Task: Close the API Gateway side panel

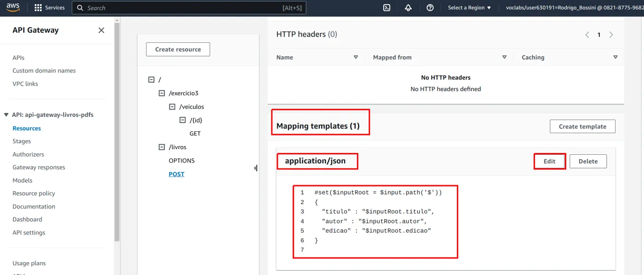Action: pos(101,30)
